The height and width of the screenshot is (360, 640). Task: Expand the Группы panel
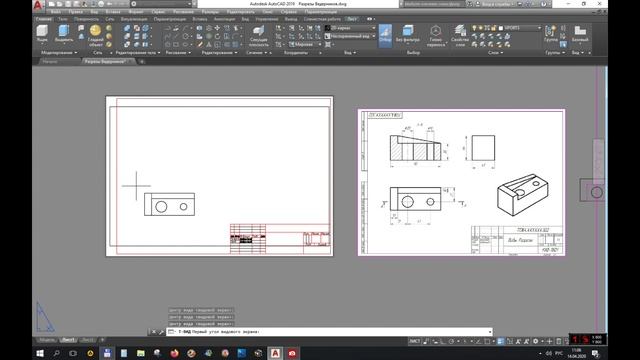pyautogui.click(x=555, y=53)
